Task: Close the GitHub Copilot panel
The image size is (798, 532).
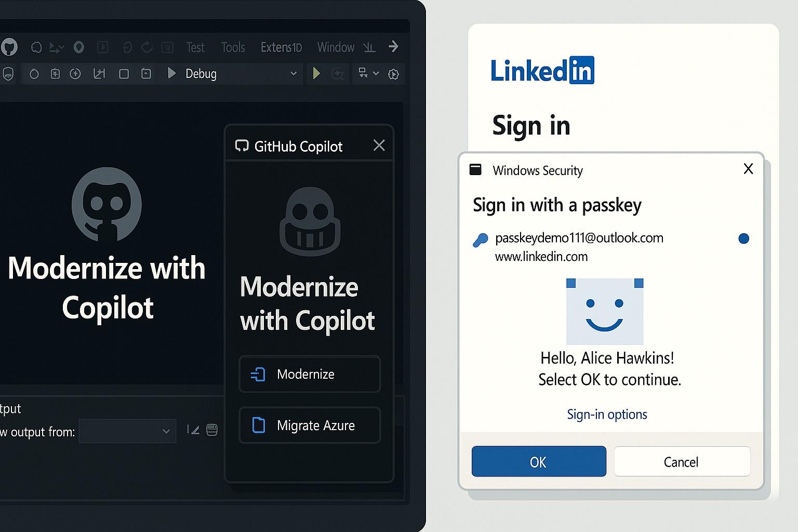Action: 379,145
